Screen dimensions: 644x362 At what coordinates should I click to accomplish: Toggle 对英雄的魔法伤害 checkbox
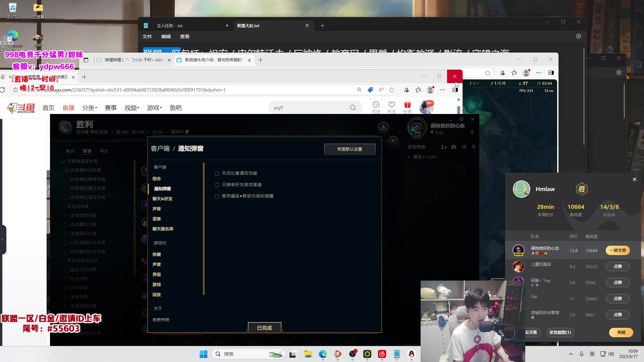[66, 189]
